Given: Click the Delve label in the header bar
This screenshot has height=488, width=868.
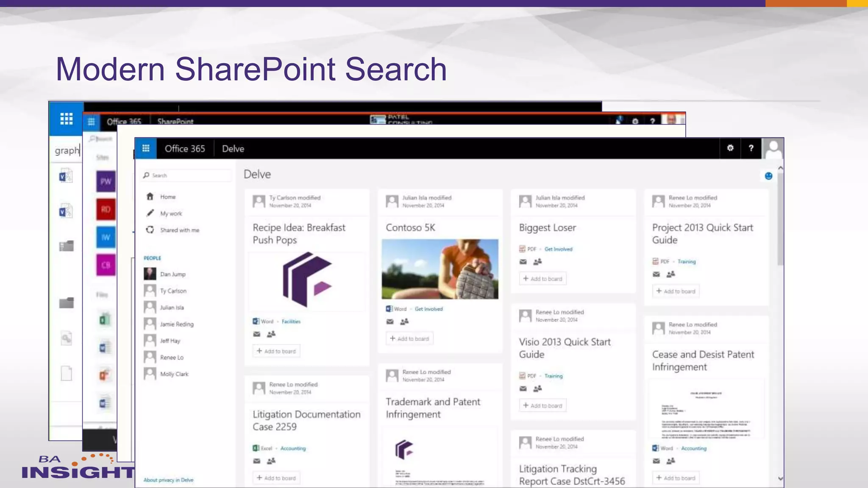Looking at the screenshot, I should [x=233, y=149].
